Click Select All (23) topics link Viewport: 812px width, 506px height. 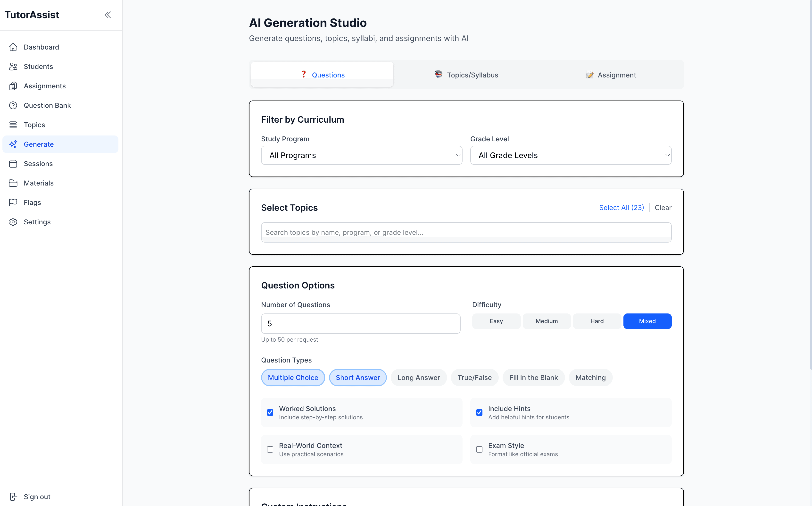(621, 208)
